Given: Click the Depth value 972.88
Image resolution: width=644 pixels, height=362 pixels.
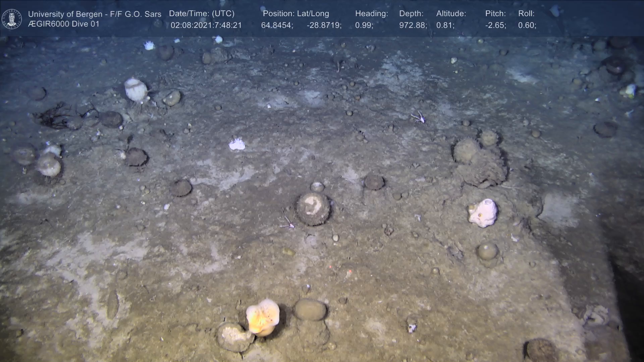Looking at the screenshot, I should 413,25.
